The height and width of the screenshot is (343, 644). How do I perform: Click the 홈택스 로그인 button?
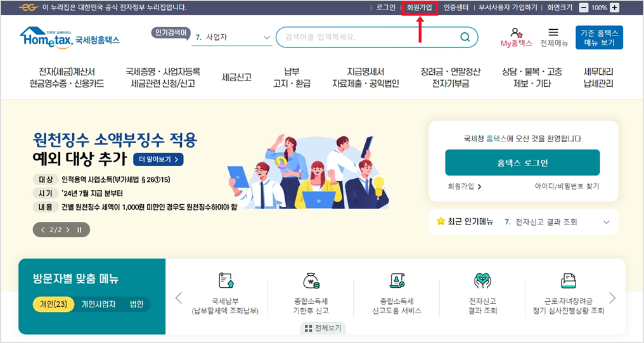(x=522, y=163)
